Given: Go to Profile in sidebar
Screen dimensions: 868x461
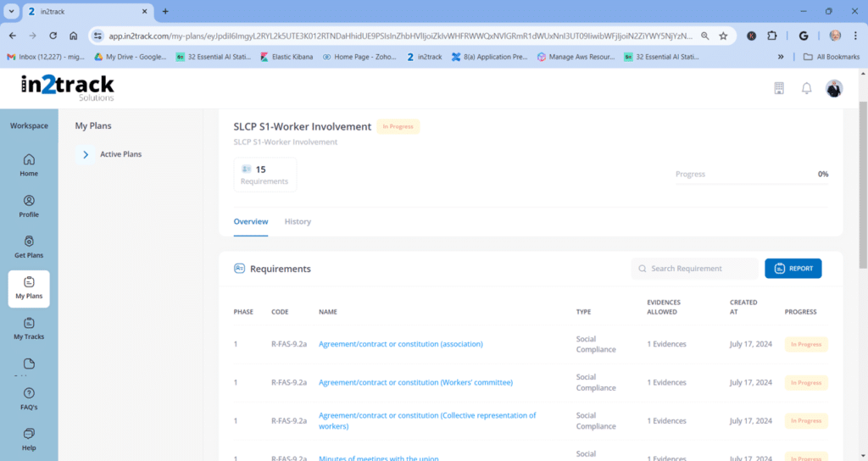Looking at the screenshot, I should click(29, 206).
